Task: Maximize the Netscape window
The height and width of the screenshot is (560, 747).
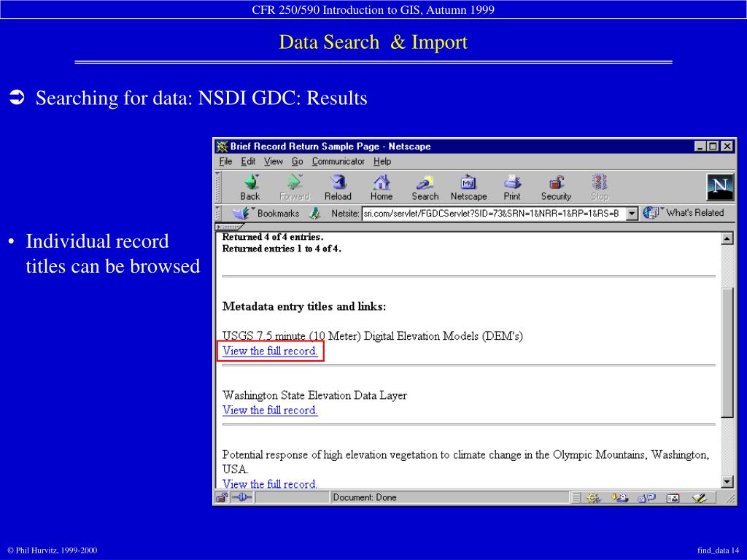Action: [x=713, y=146]
